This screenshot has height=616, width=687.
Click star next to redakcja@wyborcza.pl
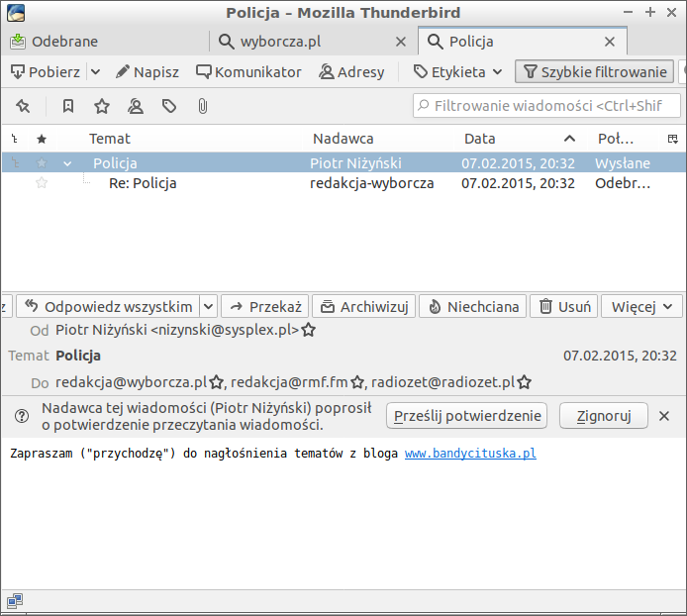tap(217, 382)
